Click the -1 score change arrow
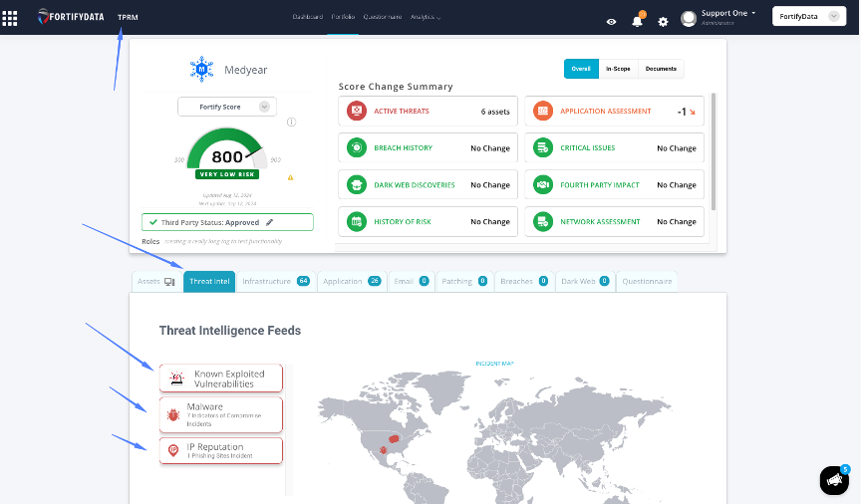The height and width of the screenshot is (504, 861). 692,112
